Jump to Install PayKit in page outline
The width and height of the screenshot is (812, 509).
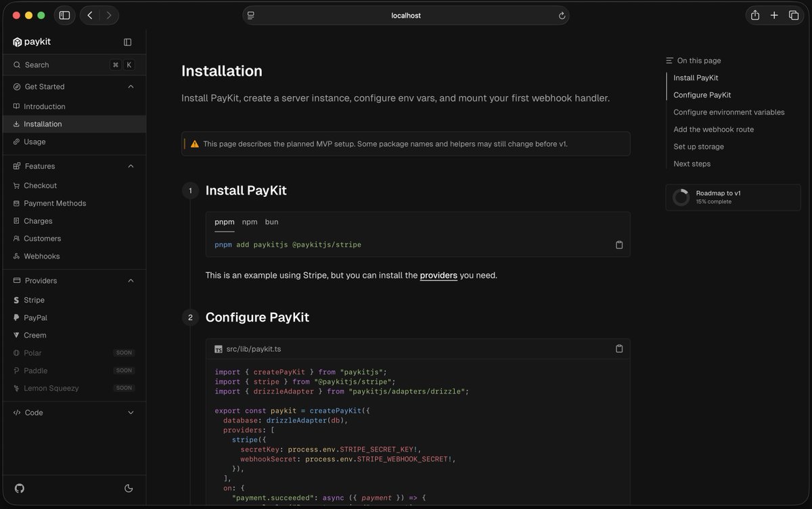(696, 78)
